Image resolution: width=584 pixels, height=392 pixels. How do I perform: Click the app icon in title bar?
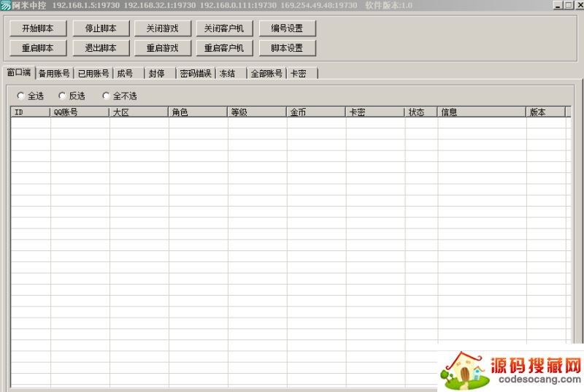(6, 5)
